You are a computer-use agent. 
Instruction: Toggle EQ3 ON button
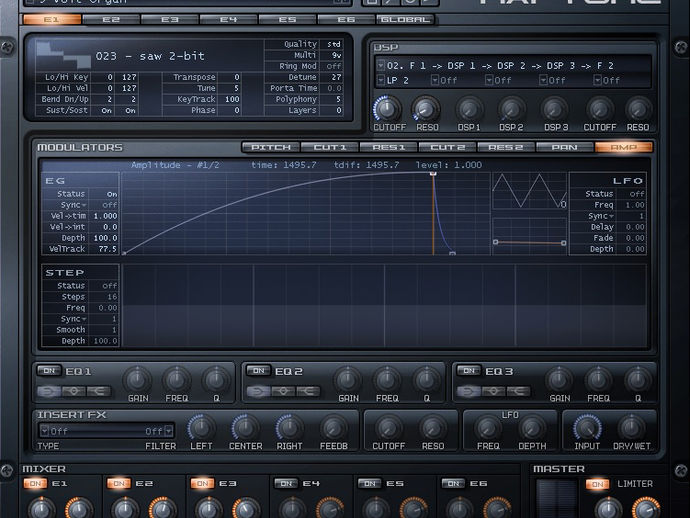[469, 371]
